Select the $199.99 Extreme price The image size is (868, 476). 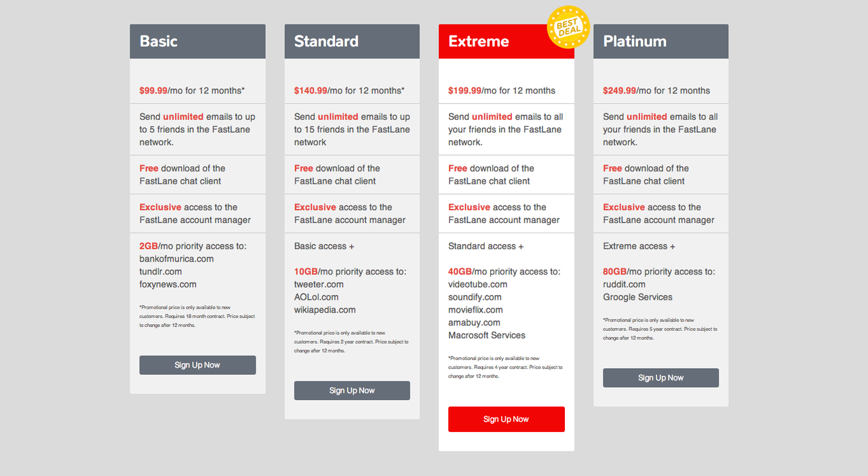pyautogui.click(x=465, y=90)
